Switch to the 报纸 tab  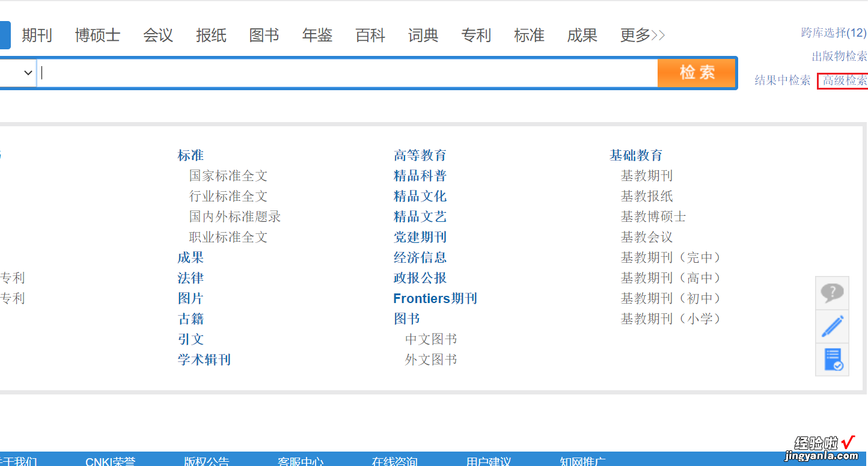pos(211,35)
